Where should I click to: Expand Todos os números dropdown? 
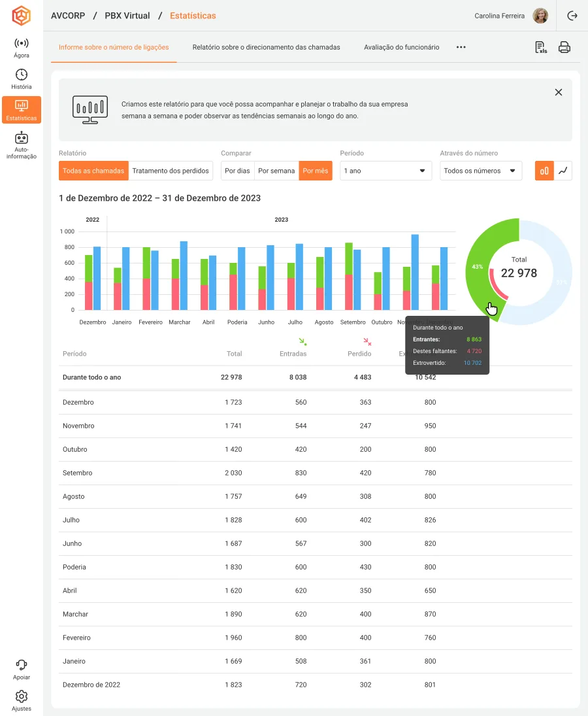481,171
